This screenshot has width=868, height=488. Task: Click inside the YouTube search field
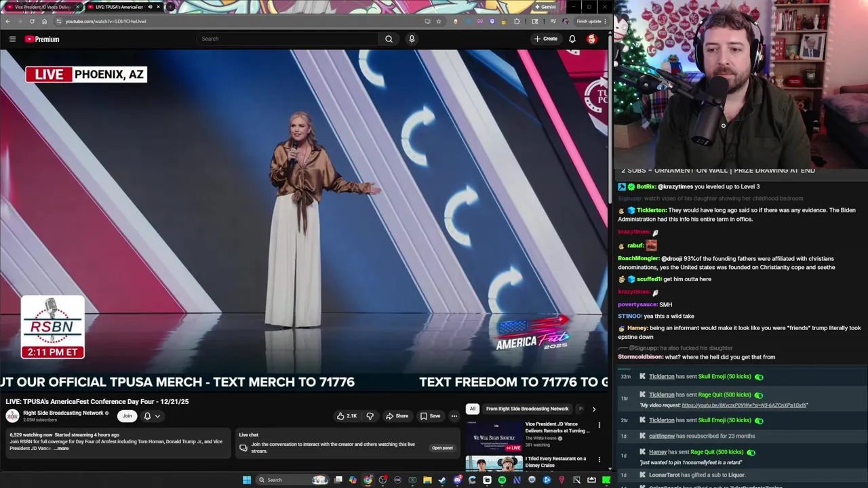click(288, 39)
